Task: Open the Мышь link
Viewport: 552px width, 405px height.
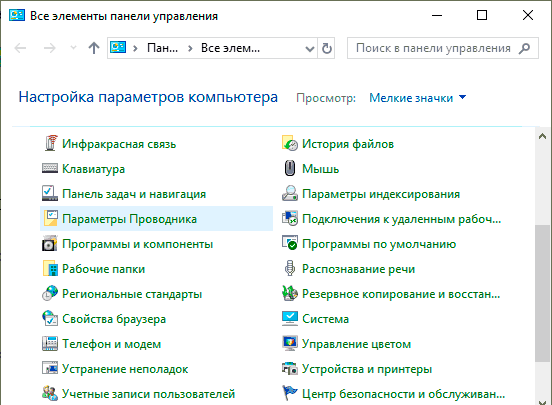Action: point(320,169)
